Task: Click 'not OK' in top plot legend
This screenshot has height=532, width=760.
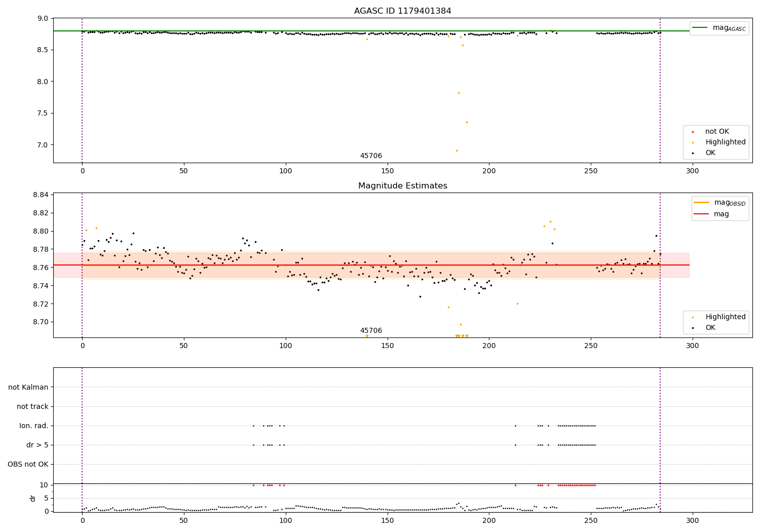Action: coord(716,132)
